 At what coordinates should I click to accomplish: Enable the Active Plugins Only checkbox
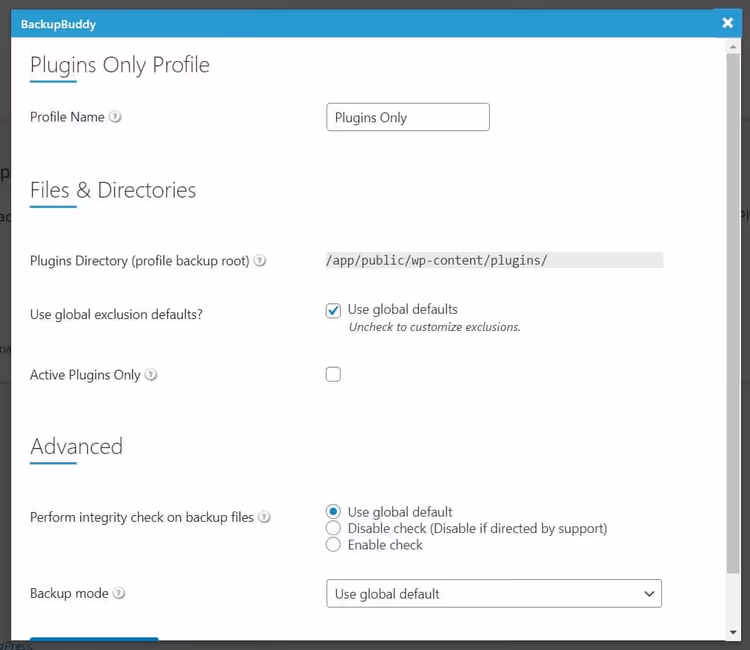pos(333,374)
